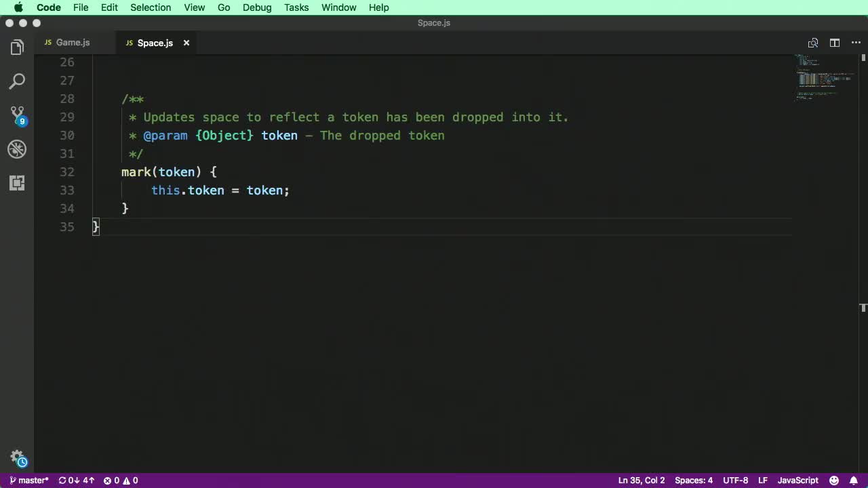
Task: Split the editor into two panes
Action: [834, 42]
